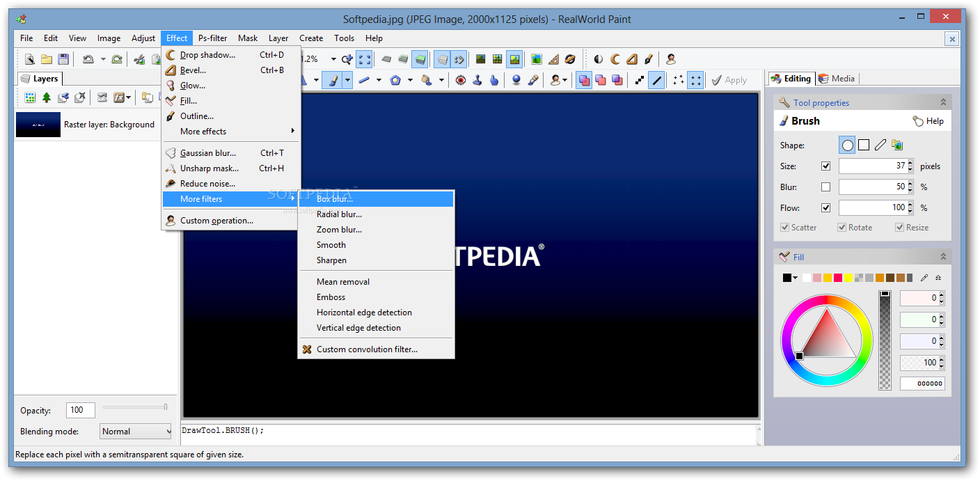Image resolution: width=980 pixels, height=481 pixels.
Task: Click the Drop shadow crescent toolbar icon
Action: click(x=615, y=59)
